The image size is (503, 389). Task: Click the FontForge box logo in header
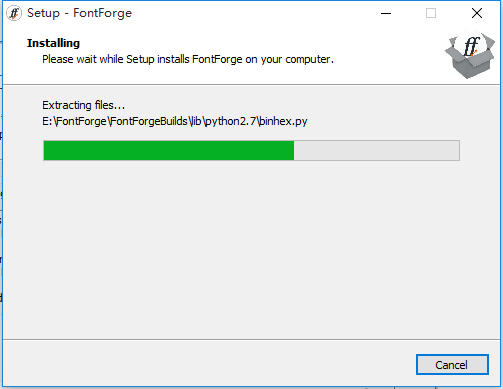[x=470, y=54]
